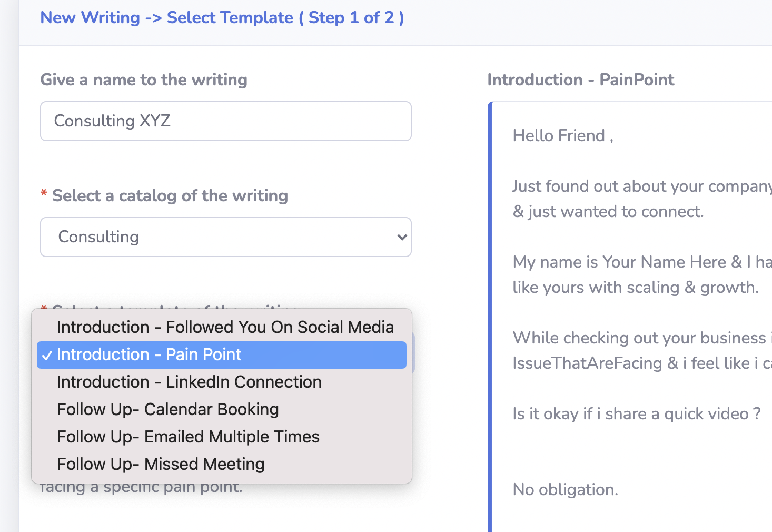Click the checkmark beside Introduction - Pain Point

click(x=47, y=356)
